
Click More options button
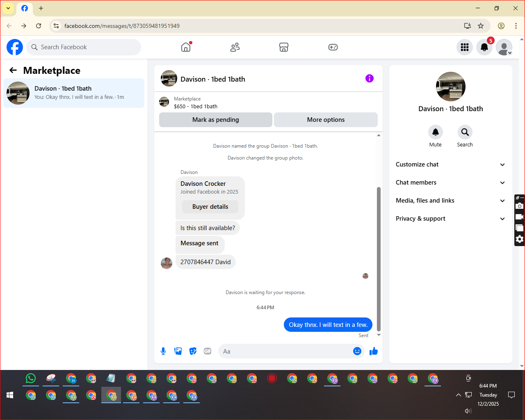pyautogui.click(x=326, y=120)
